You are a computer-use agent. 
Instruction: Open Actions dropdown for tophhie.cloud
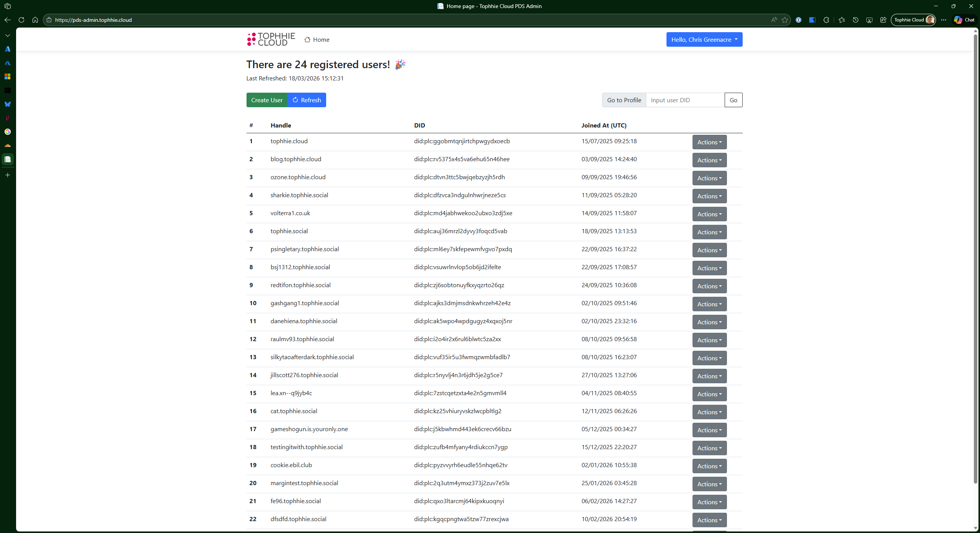709,142
